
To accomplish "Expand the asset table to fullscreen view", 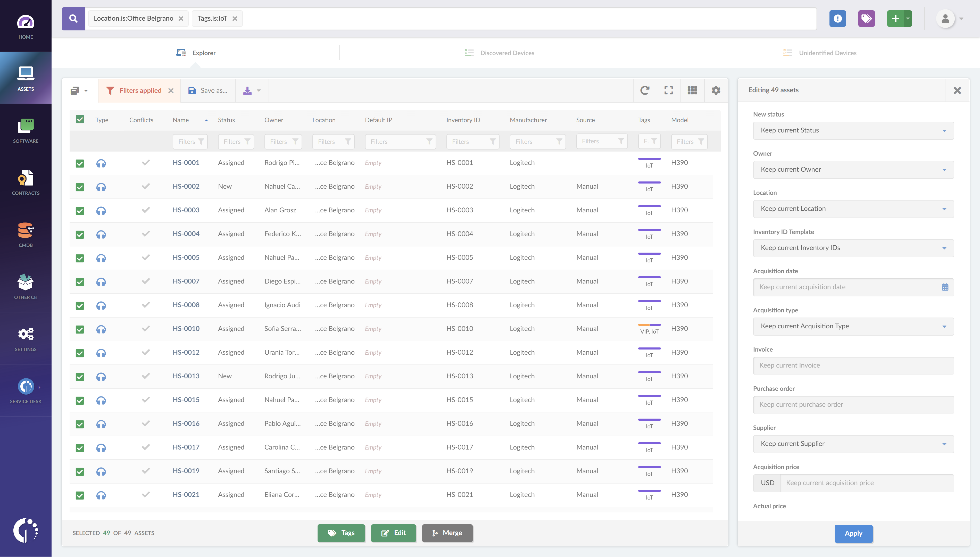I will pyautogui.click(x=669, y=90).
